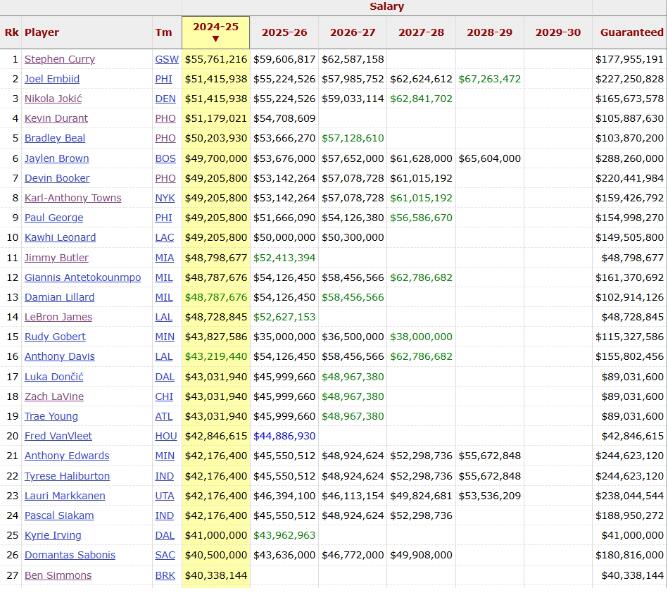Select Kevin Durant's name link
This screenshot has width=667, height=592.
56,119
